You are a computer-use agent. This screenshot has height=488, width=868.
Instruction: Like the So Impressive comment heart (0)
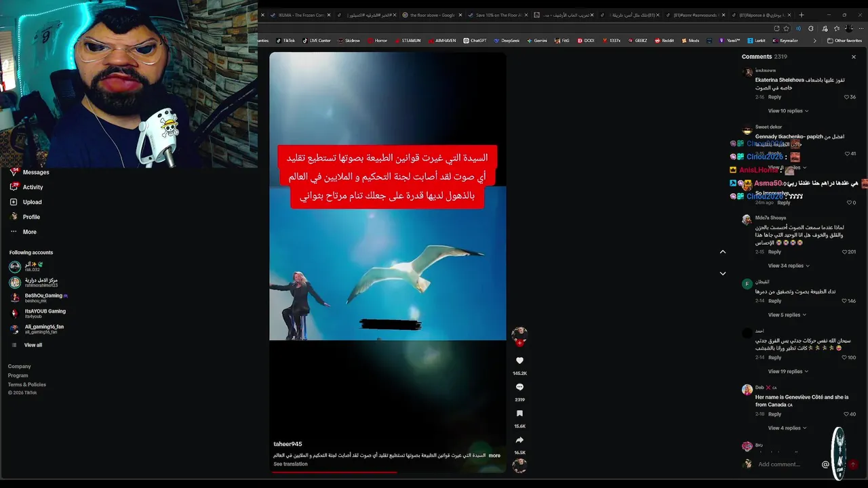(x=850, y=203)
